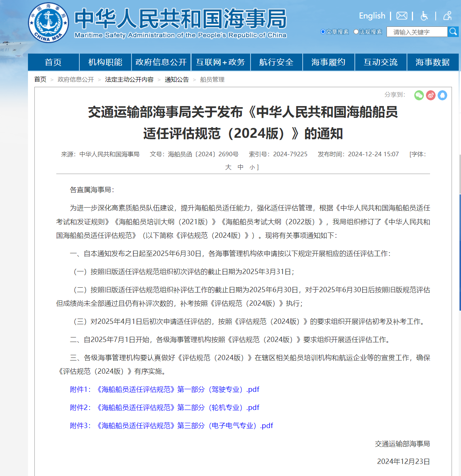461x476 pixels.
Task: Open attachment 1 驾驶专业 pdf
Action: 165,389
